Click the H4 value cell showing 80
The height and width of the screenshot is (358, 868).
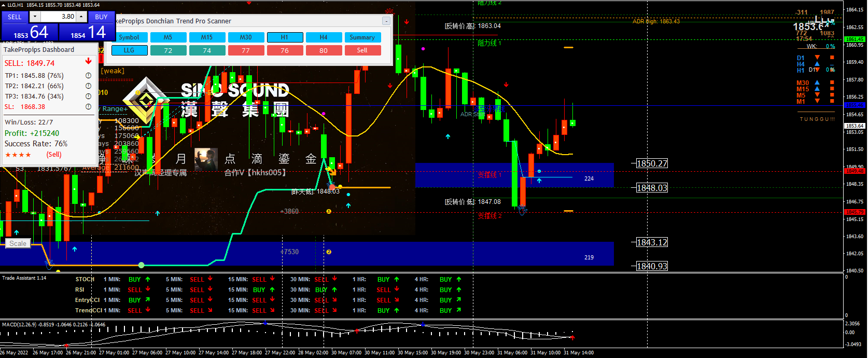coord(324,50)
